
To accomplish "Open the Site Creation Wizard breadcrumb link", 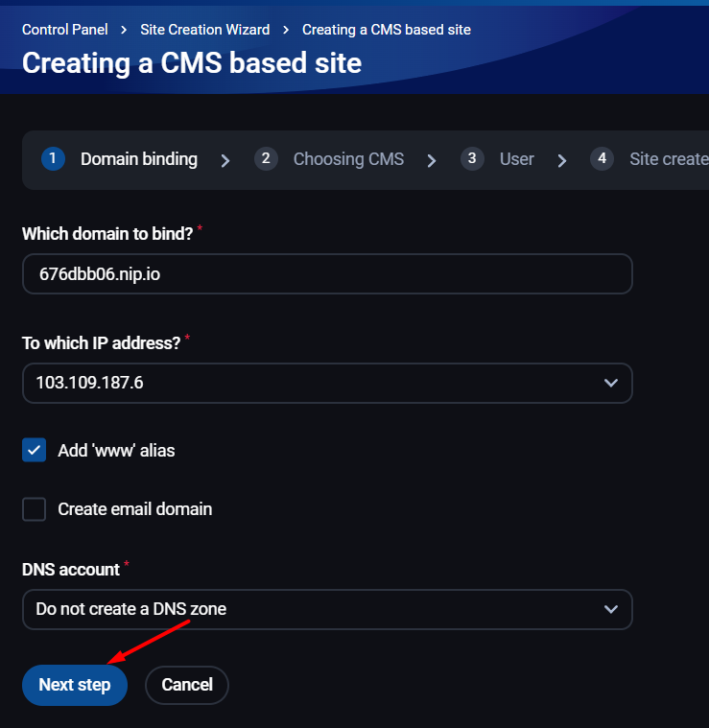I will pyautogui.click(x=204, y=30).
